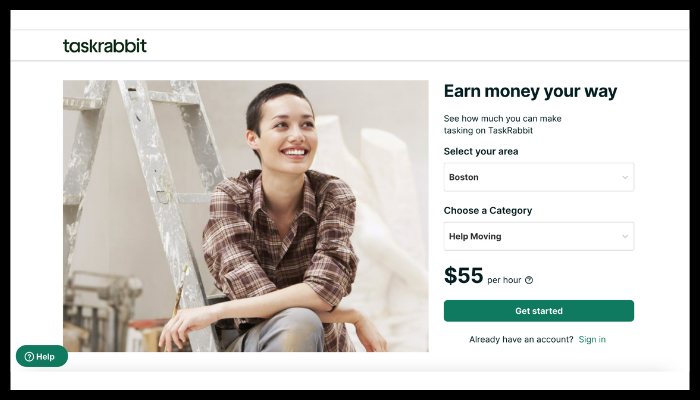This screenshot has height=400, width=700.
Task: Click the per hour info question icon
Action: click(529, 280)
